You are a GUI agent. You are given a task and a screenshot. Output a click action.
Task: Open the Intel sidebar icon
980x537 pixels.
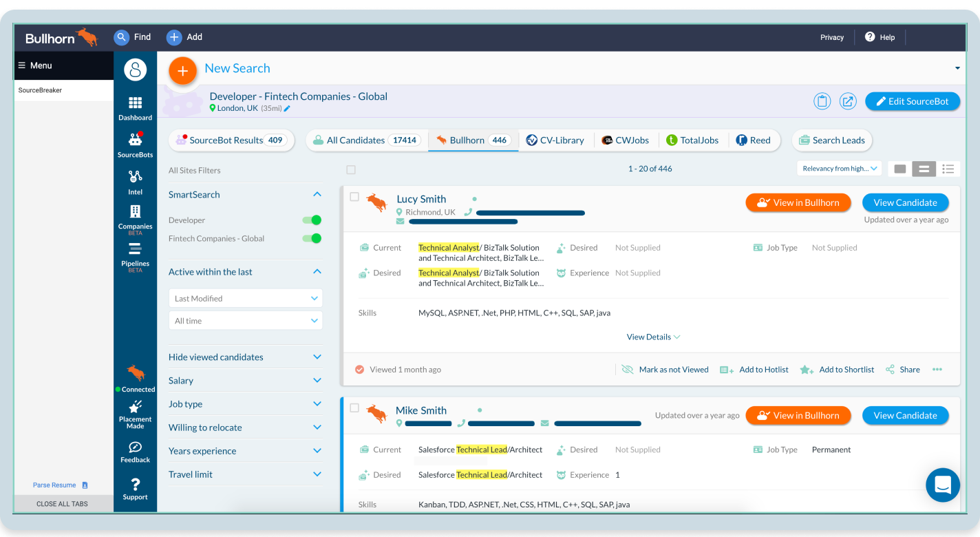(x=135, y=182)
